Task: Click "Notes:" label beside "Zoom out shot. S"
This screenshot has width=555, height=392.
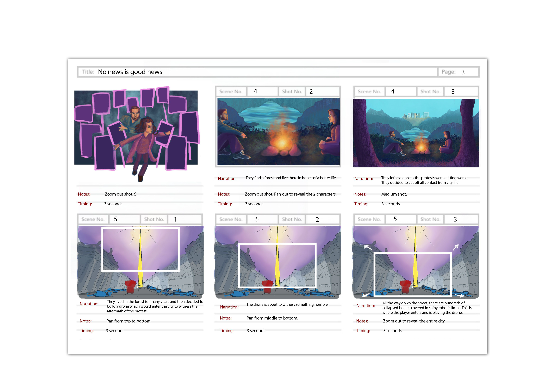Action: (x=84, y=194)
